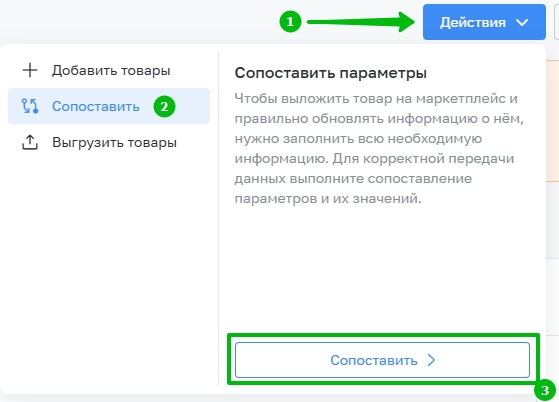Click the outlined Сопоставить button at bottom
The image size is (559, 402).
tap(382, 360)
